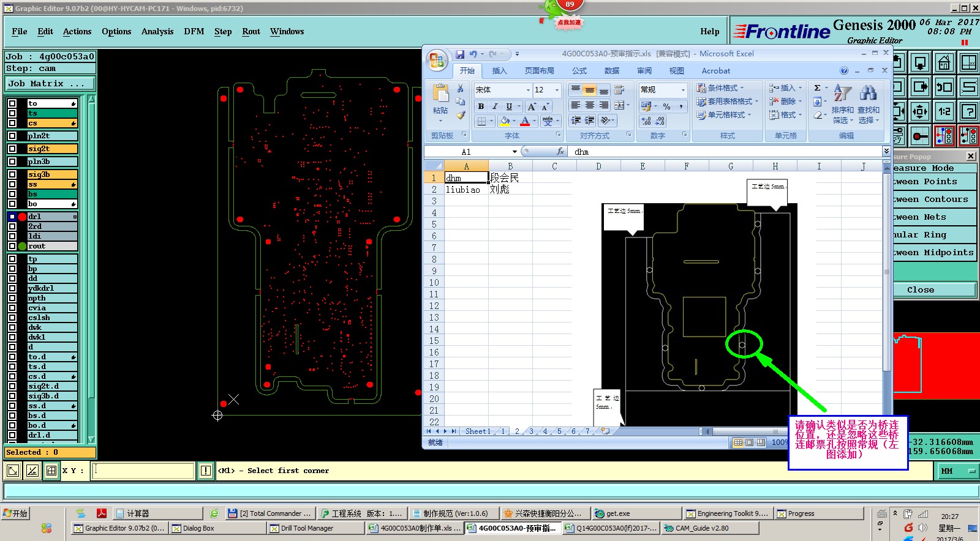980x541 pixels.
Task: Open the Rout menu
Action: [251, 32]
